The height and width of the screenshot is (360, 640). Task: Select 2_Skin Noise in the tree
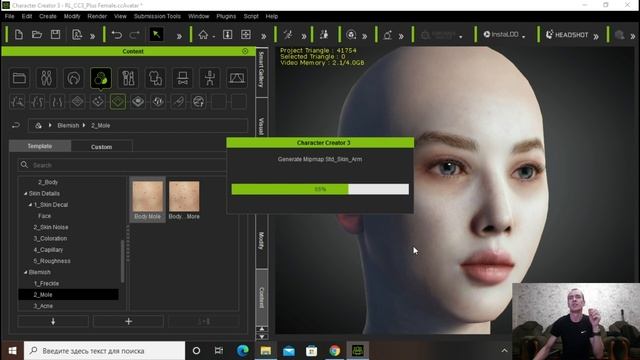(51, 227)
